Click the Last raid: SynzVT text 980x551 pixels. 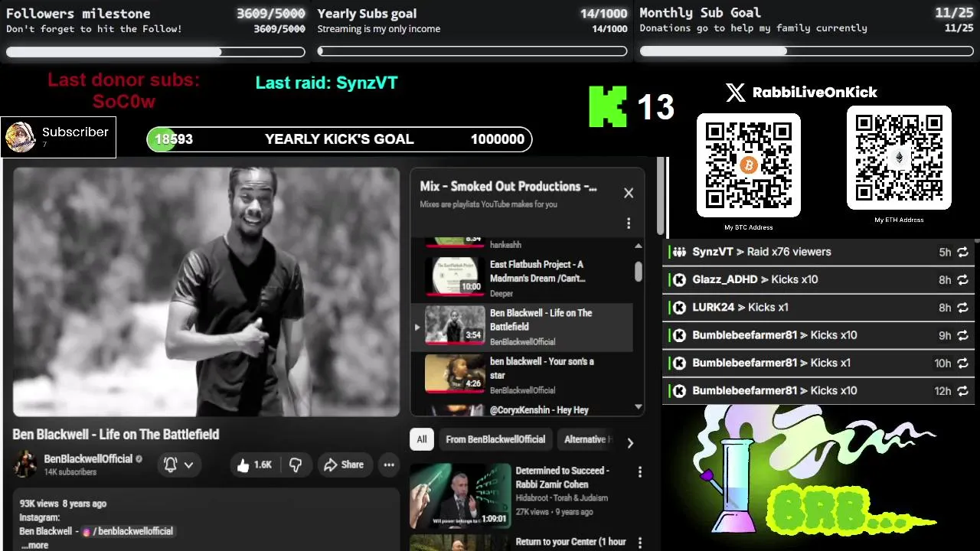point(327,83)
